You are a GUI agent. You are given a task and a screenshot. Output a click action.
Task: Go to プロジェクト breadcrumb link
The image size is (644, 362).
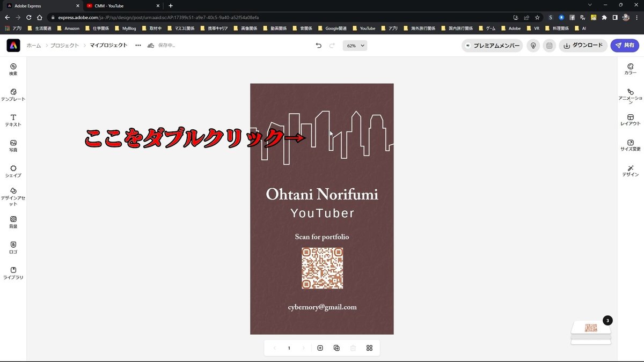click(65, 46)
